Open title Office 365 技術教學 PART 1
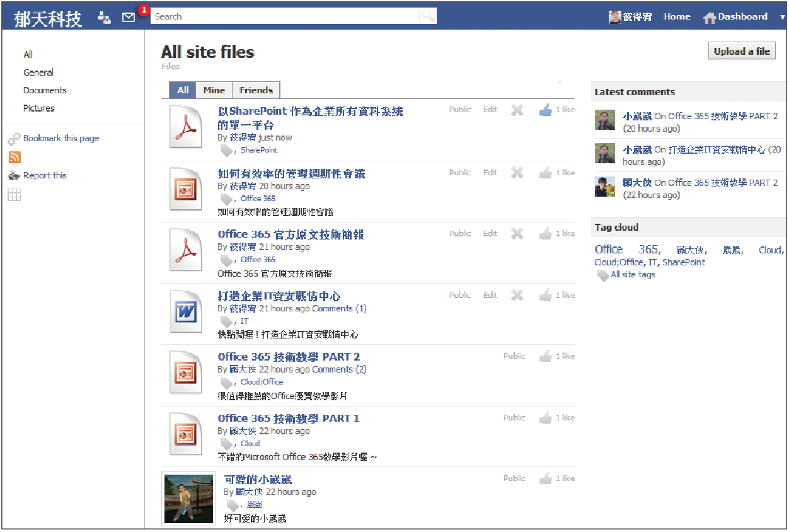The height and width of the screenshot is (532, 789). [x=289, y=419]
